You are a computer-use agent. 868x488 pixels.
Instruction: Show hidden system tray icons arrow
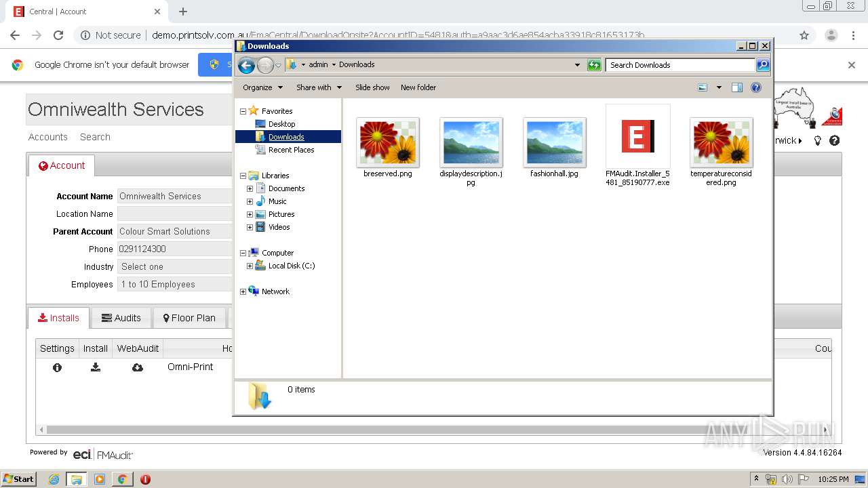[x=756, y=479]
